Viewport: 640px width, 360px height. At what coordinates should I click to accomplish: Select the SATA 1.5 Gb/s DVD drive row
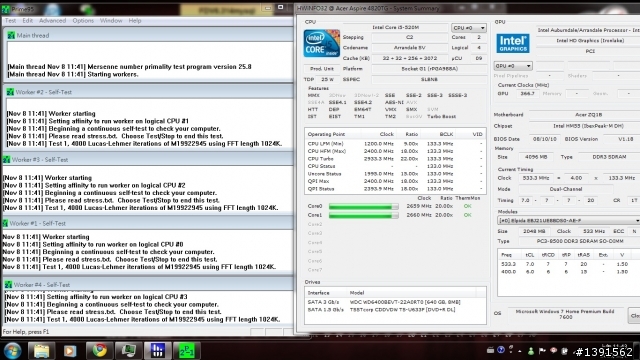(395, 310)
